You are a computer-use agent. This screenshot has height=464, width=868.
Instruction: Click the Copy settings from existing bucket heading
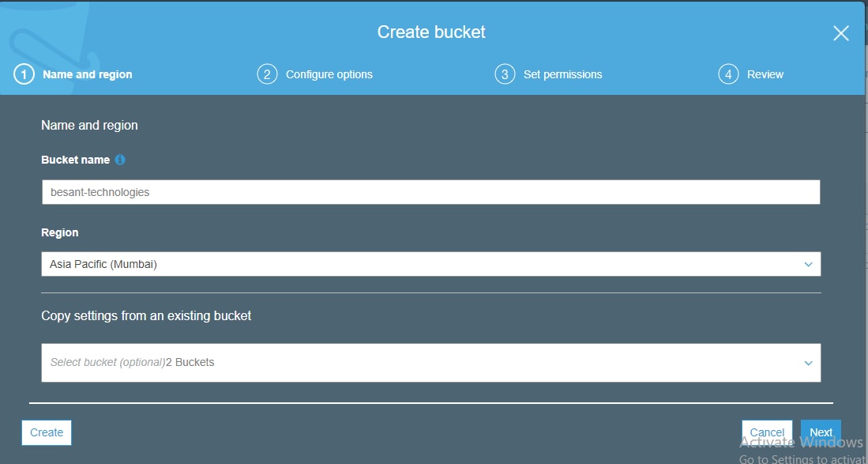(146, 315)
